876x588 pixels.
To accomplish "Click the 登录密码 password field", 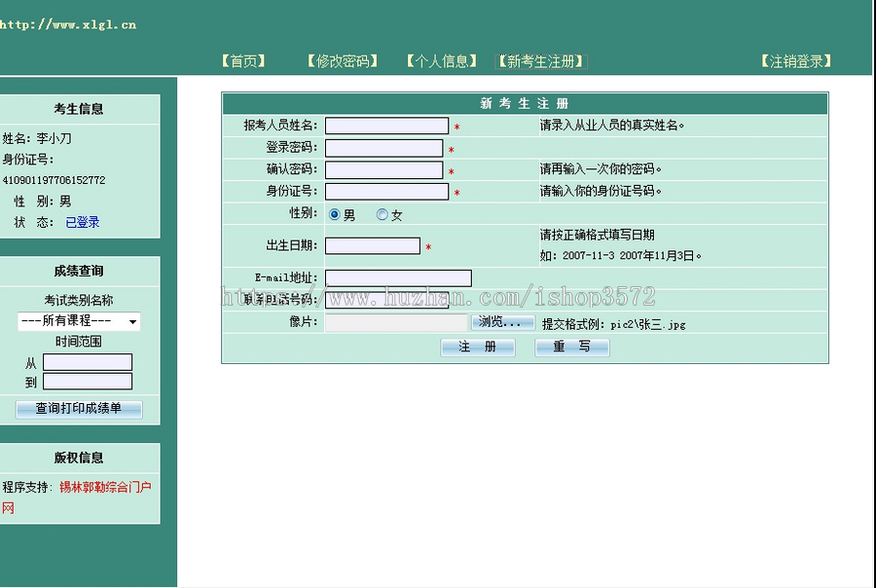I will (x=382, y=147).
